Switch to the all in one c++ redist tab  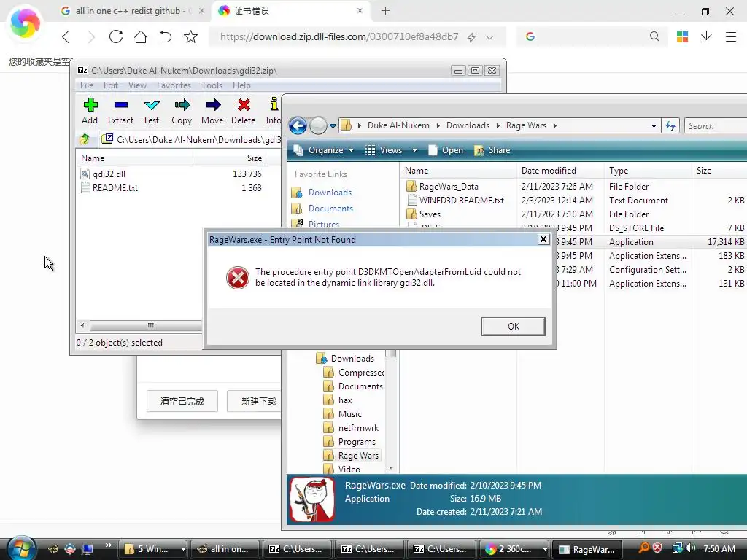click(133, 11)
